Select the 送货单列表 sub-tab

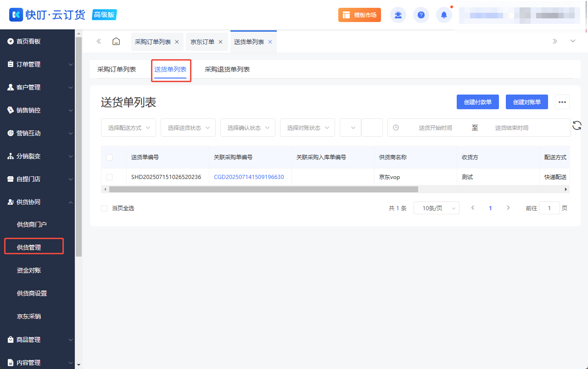coord(170,69)
